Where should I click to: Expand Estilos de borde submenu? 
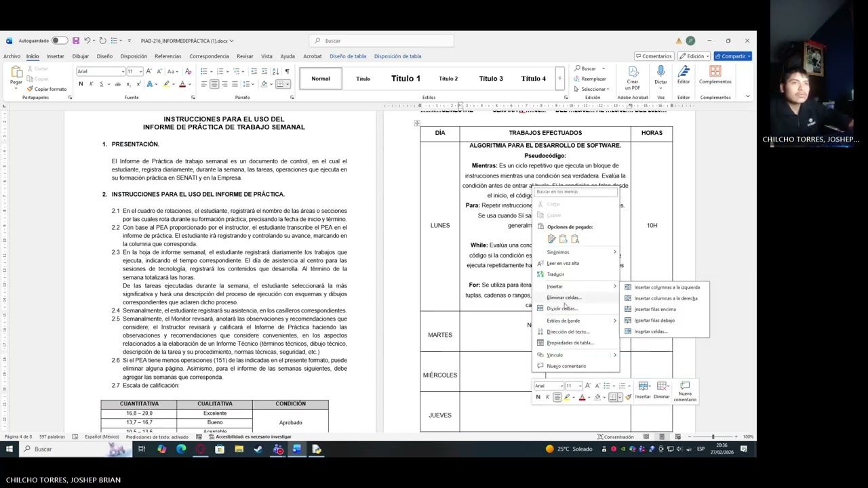(576, 321)
